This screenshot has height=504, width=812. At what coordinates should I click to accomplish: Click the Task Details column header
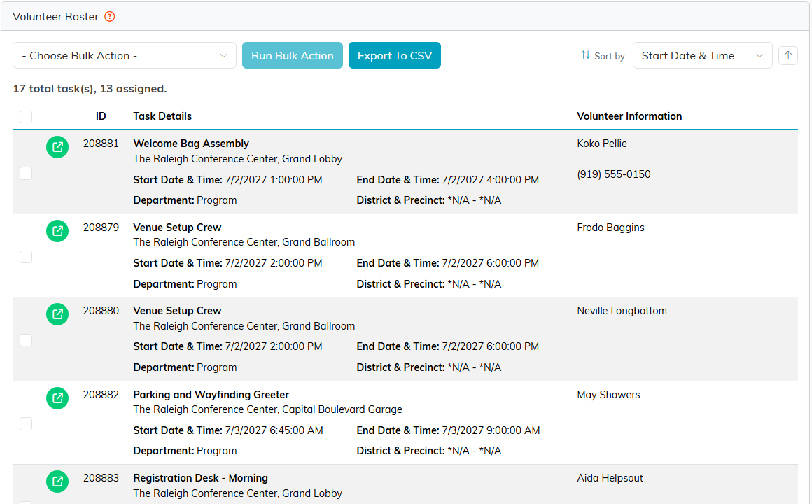click(162, 116)
